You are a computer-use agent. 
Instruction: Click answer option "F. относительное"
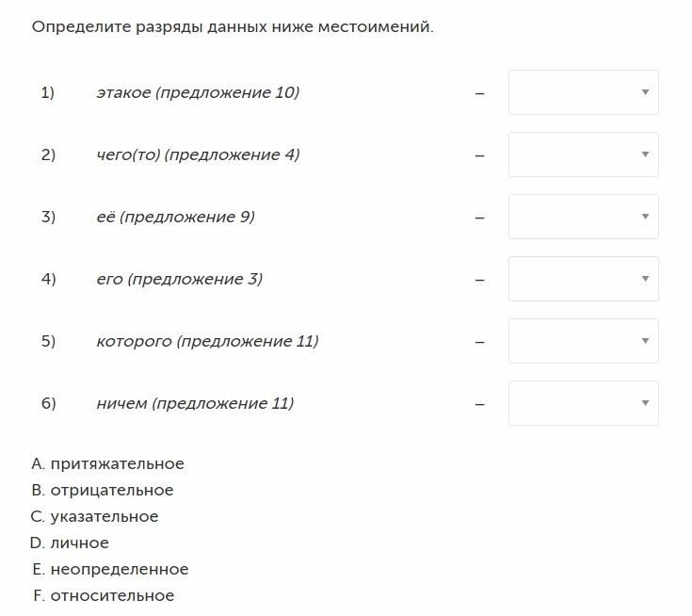[104, 595]
